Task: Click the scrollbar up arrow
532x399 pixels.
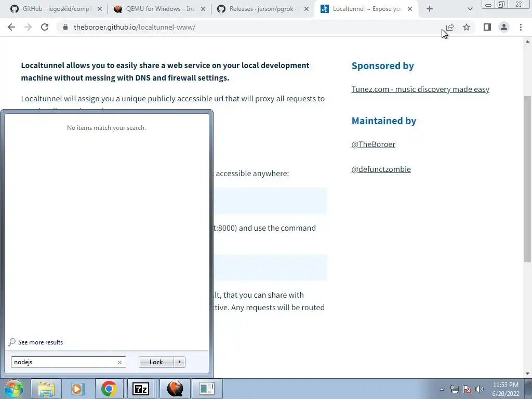Action: pos(527,42)
